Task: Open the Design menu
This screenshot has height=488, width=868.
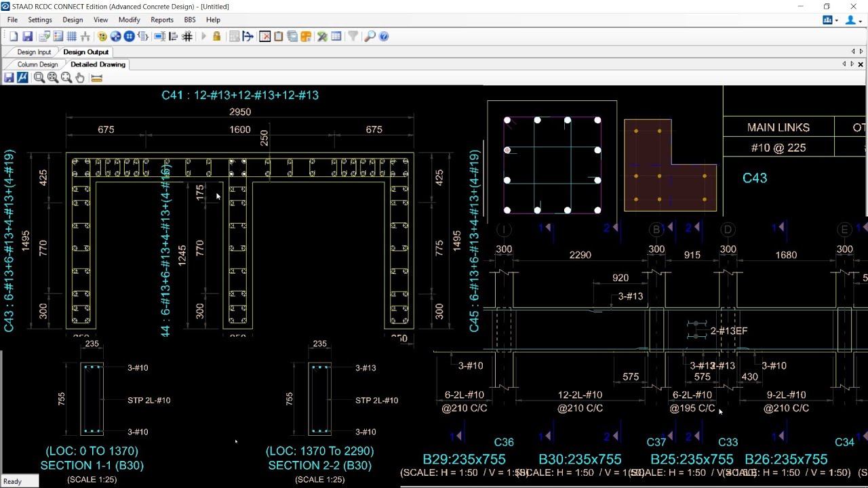Action: (73, 20)
